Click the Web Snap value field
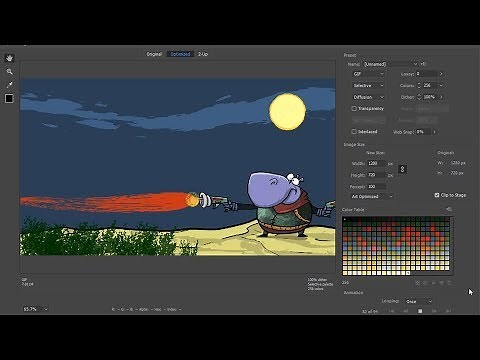Screen dimensions: 480x360 coord(423,132)
